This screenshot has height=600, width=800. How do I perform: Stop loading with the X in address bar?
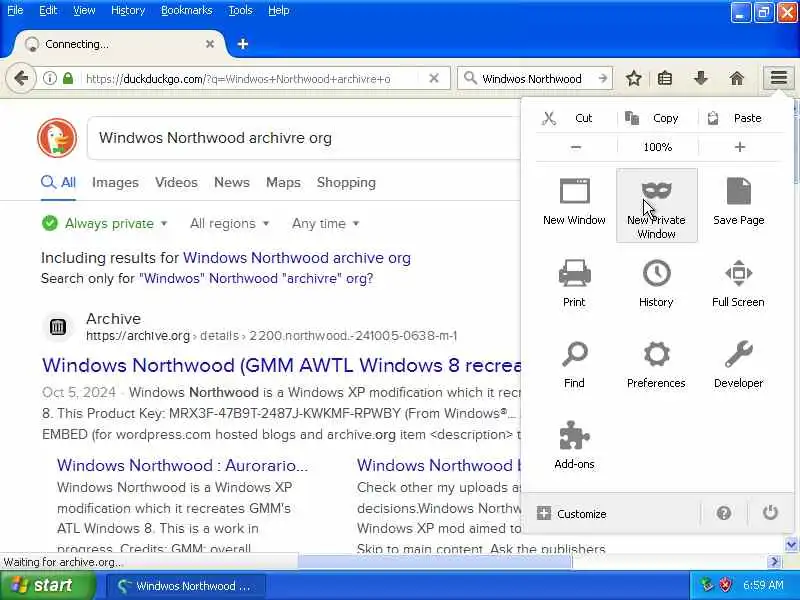(x=434, y=78)
